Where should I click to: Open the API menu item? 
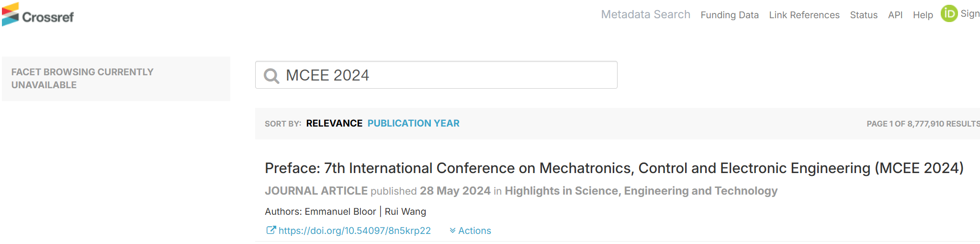pos(895,15)
